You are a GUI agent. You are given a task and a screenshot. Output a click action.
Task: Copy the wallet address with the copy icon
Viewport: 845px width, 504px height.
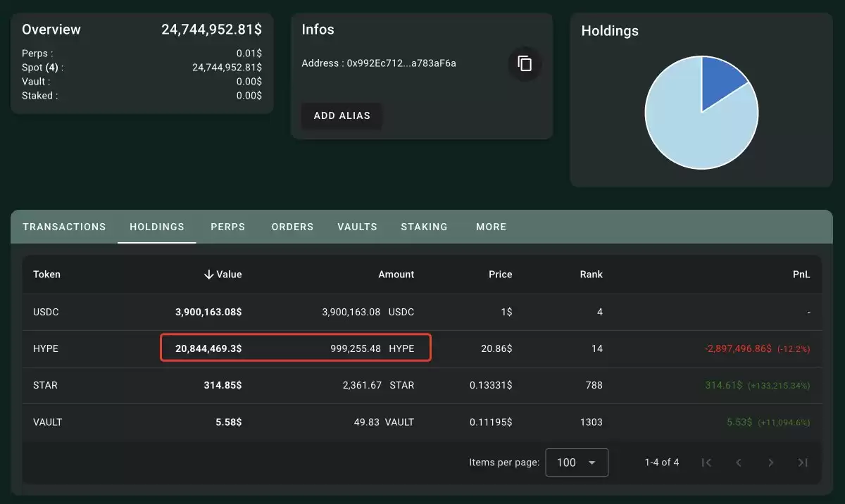pos(525,63)
